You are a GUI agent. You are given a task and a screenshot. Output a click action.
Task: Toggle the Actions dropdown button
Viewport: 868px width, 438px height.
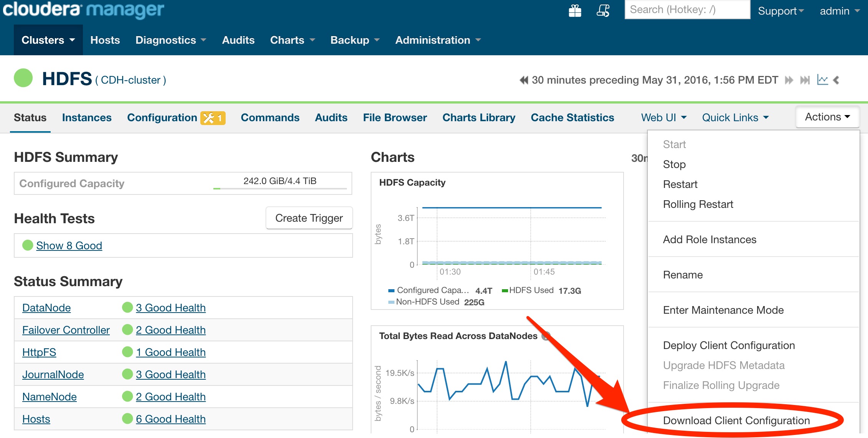click(827, 117)
